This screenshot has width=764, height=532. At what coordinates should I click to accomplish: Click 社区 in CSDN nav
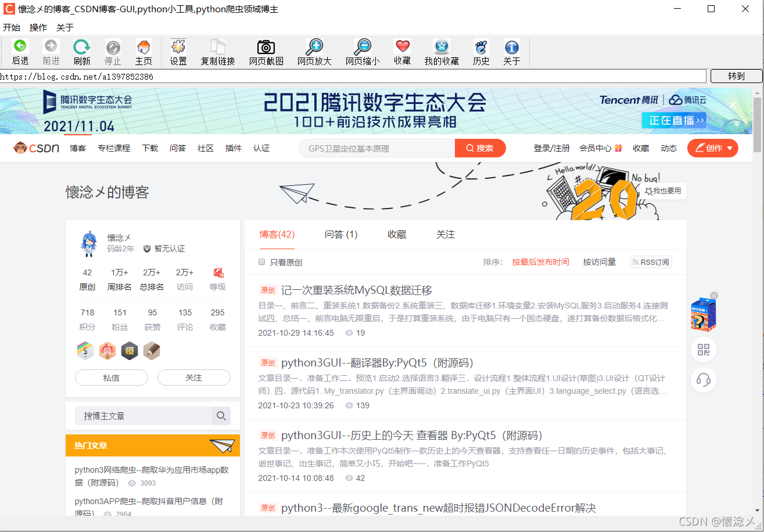tap(206, 148)
